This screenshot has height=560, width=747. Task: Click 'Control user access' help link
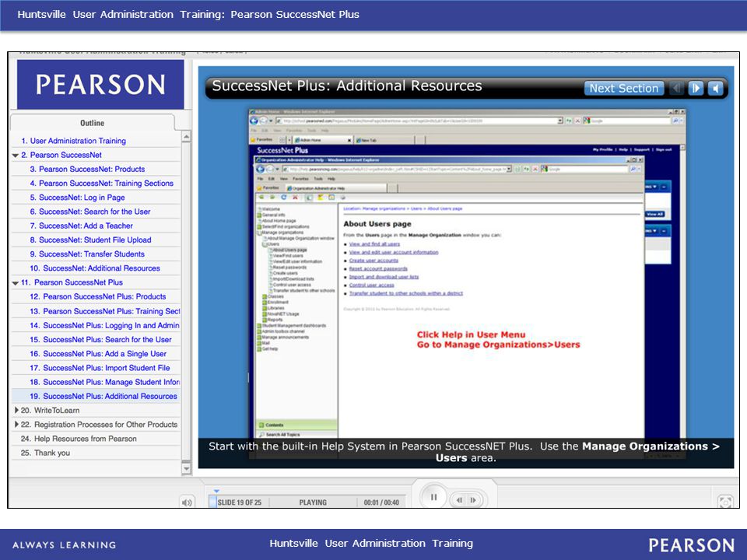coord(372,285)
